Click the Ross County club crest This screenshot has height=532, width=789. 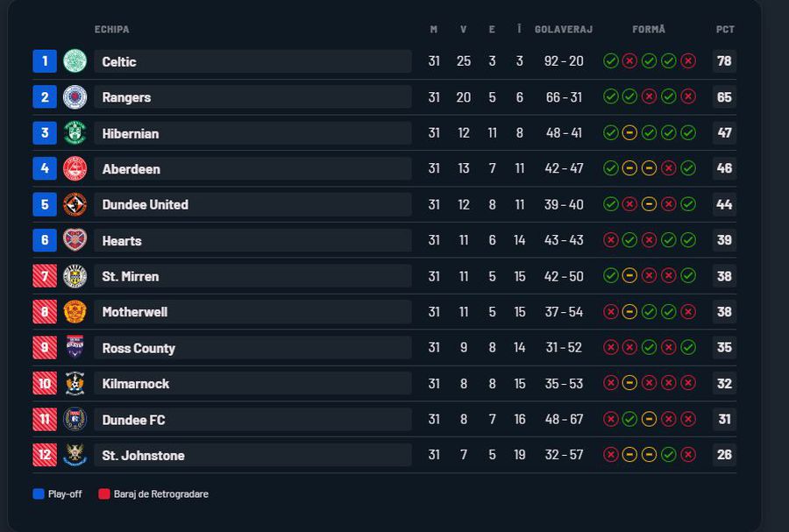pos(75,347)
